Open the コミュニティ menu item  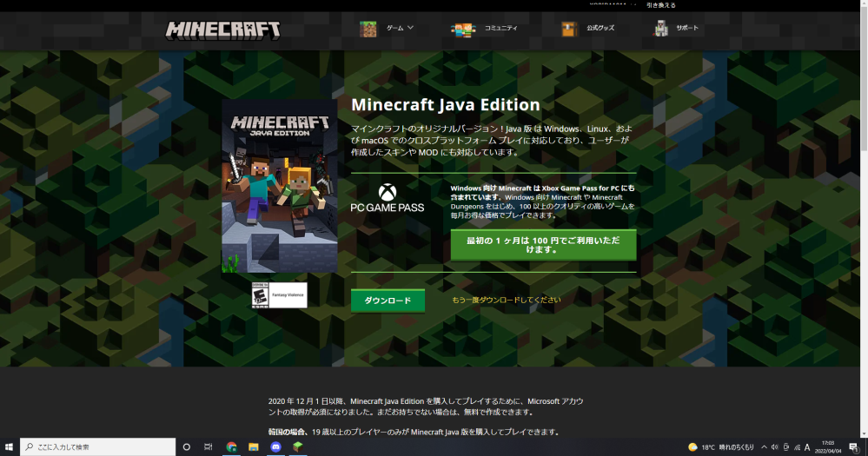click(501, 28)
